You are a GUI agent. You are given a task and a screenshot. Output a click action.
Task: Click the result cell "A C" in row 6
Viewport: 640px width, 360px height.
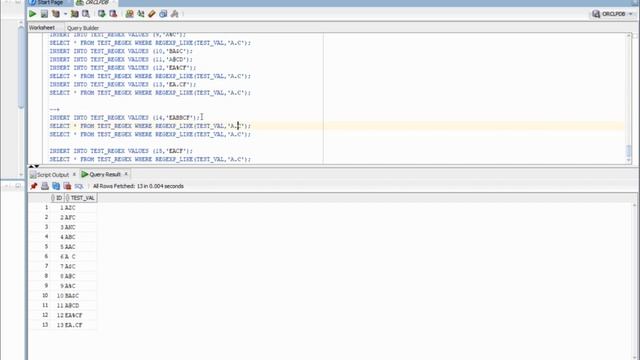click(x=81, y=257)
